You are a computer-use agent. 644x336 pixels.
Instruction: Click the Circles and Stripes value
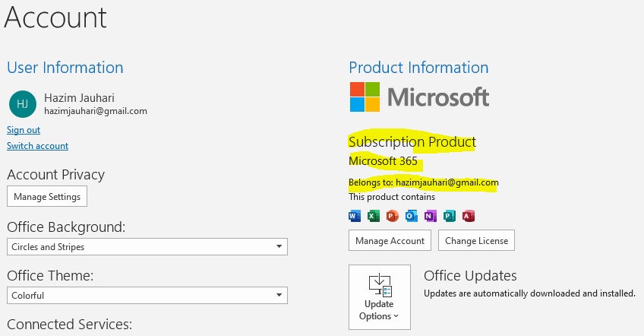pyautogui.click(x=48, y=247)
